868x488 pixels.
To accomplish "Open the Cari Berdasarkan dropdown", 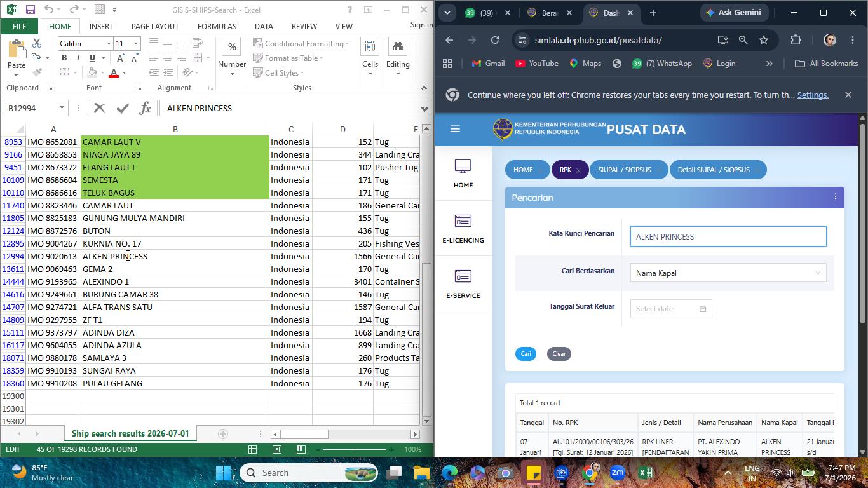I will (728, 273).
